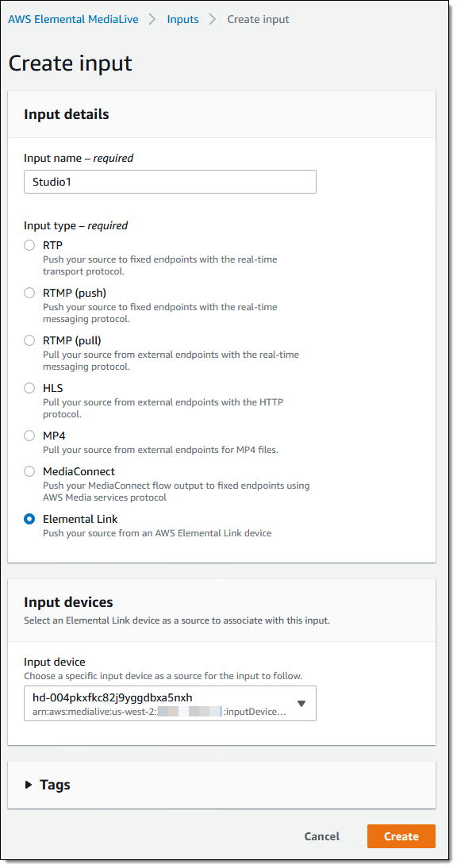Screen dimensions: 457x868
Task: Cancel the input creation
Action: coord(322,836)
